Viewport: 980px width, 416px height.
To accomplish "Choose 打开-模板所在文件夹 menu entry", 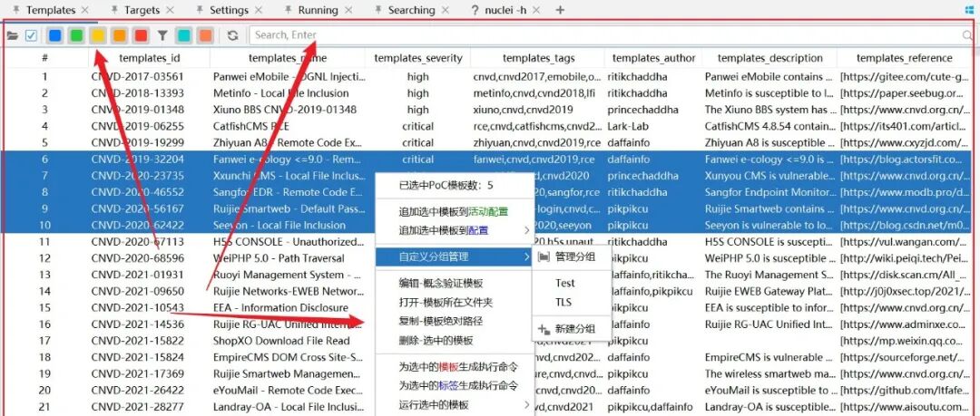I will [x=455, y=303].
